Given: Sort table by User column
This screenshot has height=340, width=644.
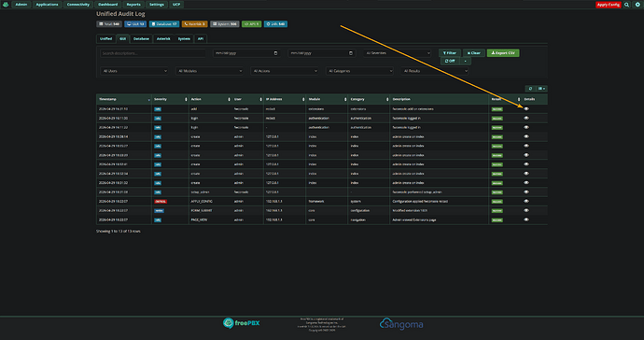Looking at the screenshot, I should pyautogui.click(x=247, y=99).
